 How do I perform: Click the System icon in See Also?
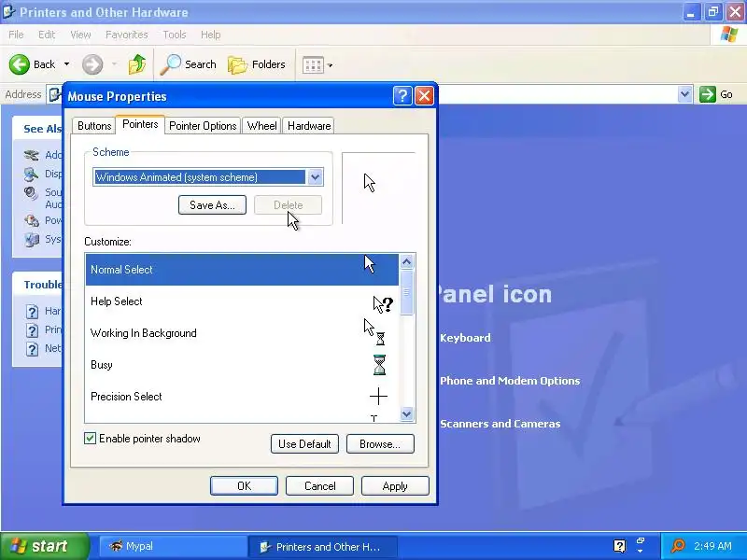coord(32,240)
